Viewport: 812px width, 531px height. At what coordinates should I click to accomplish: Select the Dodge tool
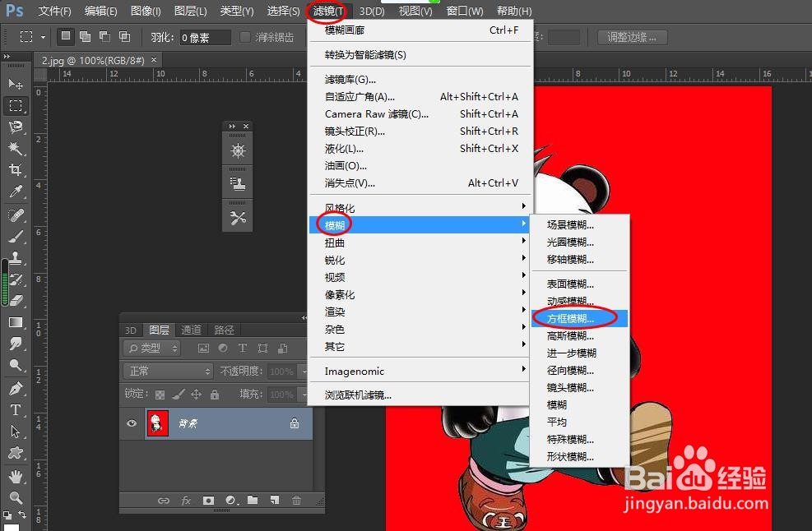coord(16,366)
